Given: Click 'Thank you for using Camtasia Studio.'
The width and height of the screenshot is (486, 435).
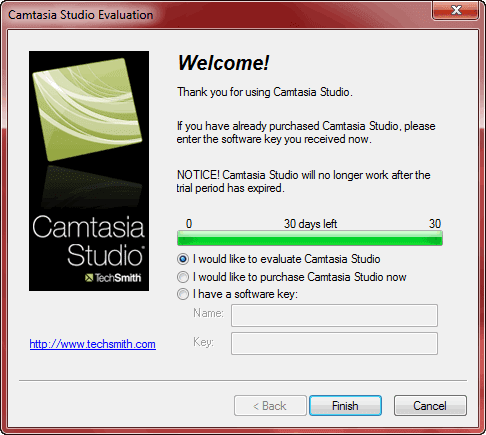Looking at the screenshot, I should tap(265, 92).
